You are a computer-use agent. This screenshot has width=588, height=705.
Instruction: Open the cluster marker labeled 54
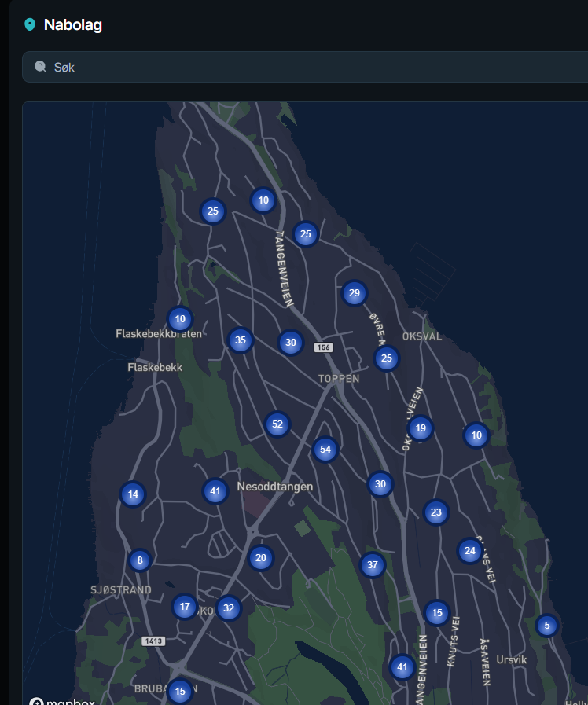click(x=325, y=450)
